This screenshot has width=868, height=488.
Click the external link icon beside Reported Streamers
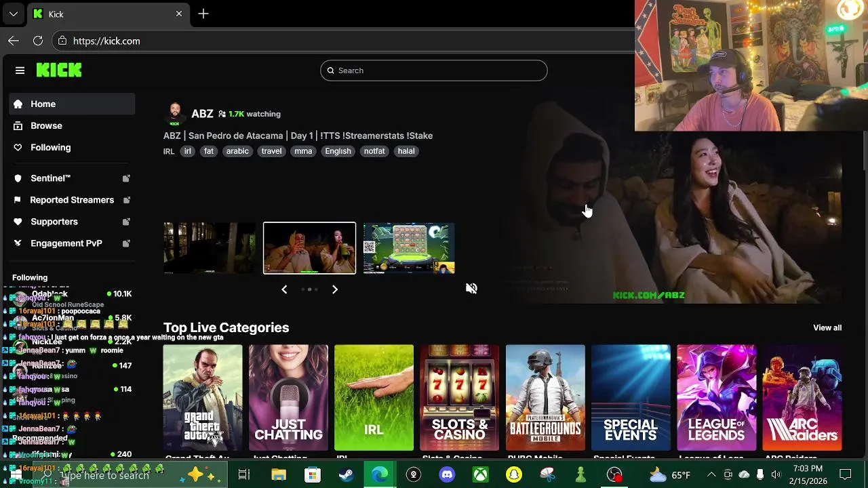tap(126, 200)
